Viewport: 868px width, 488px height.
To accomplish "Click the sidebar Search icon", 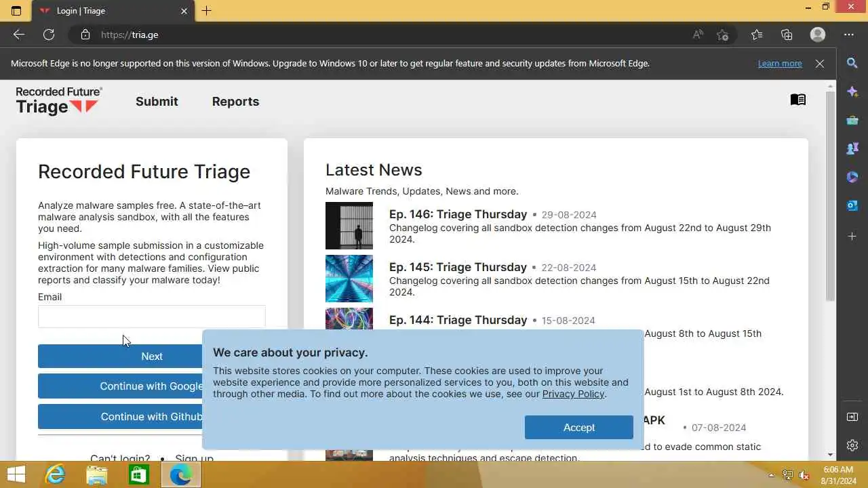I will (852, 63).
